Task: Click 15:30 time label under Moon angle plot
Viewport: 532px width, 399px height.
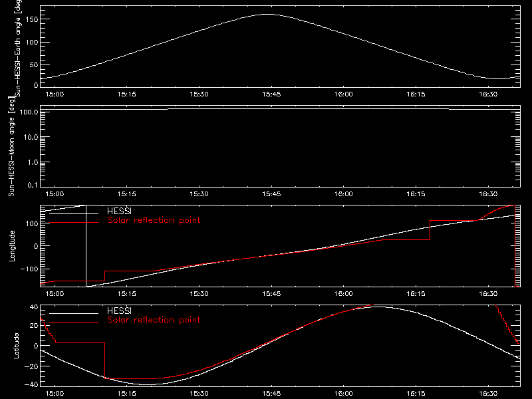Action: 199,194
